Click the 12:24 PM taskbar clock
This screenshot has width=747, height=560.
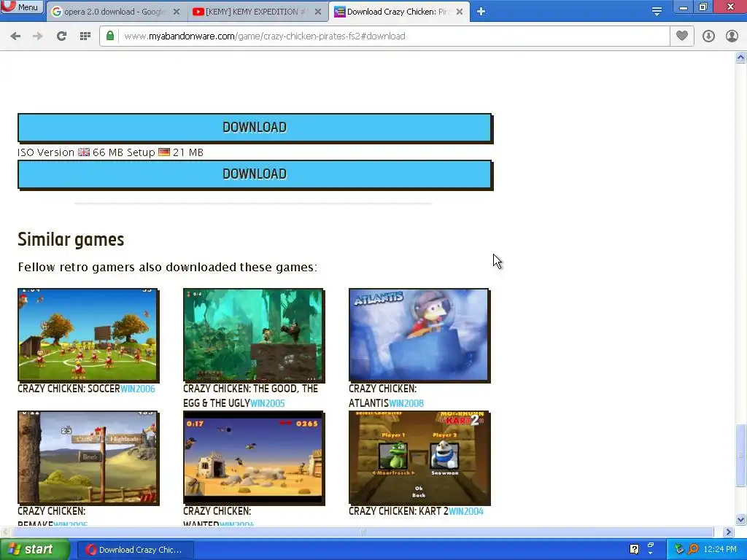(720, 549)
